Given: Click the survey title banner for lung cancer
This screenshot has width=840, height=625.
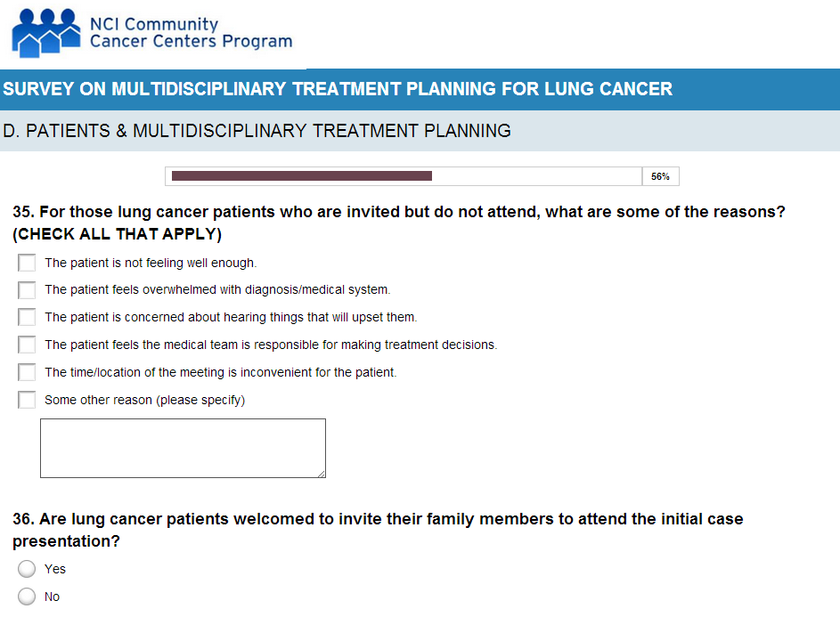Looking at the screenshot, I should (x=338, y=89).
